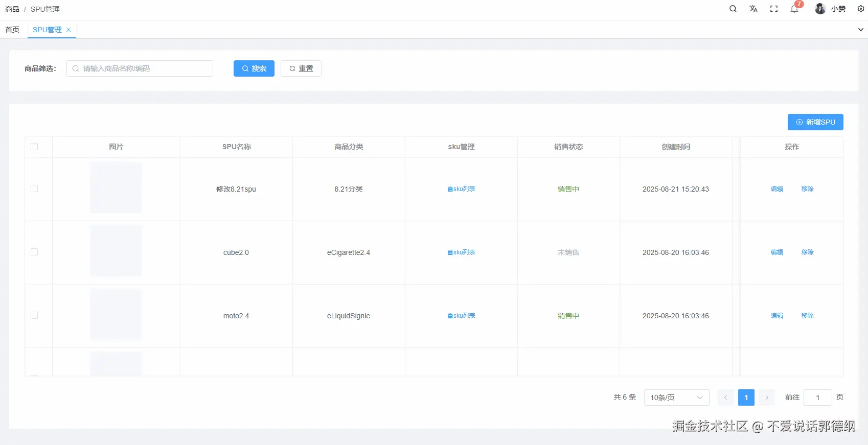
Task: Go to previous page arrow
Action: coord(725,397)
